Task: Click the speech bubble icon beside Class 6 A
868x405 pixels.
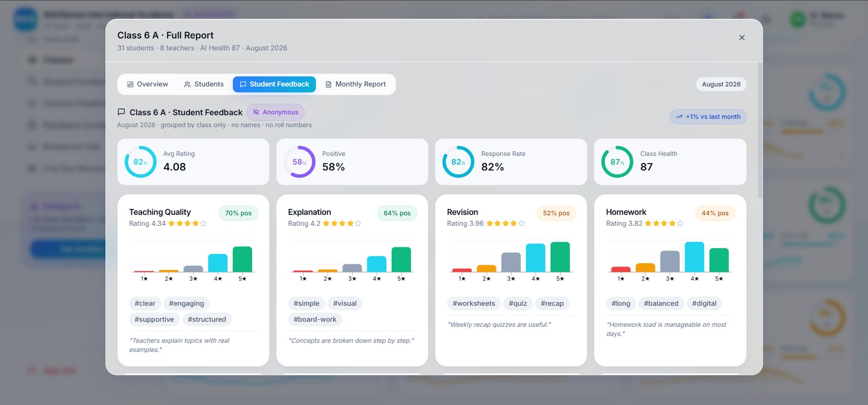Action: (x=122, y=112)
